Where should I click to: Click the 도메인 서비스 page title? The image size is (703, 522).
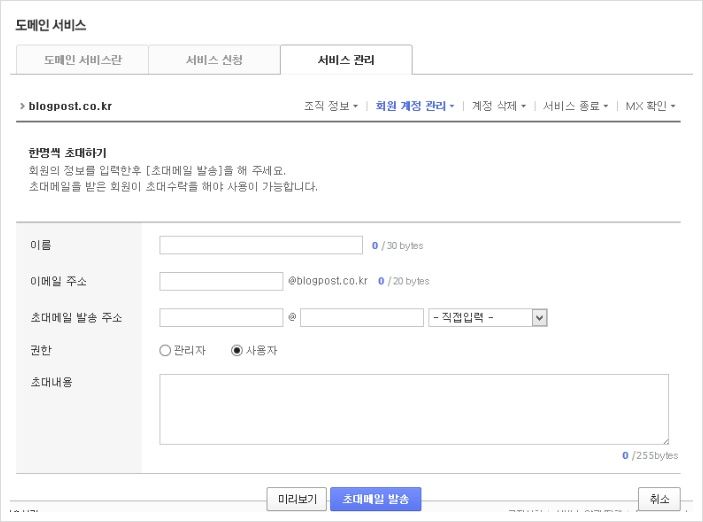pyautogui.click(x=51, y=25)
